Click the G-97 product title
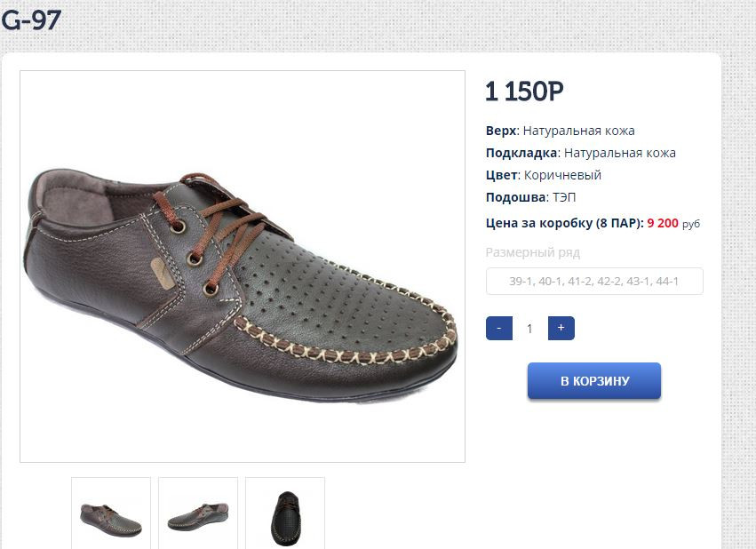Viewport: 756px width, 549px height. point(31,20)
